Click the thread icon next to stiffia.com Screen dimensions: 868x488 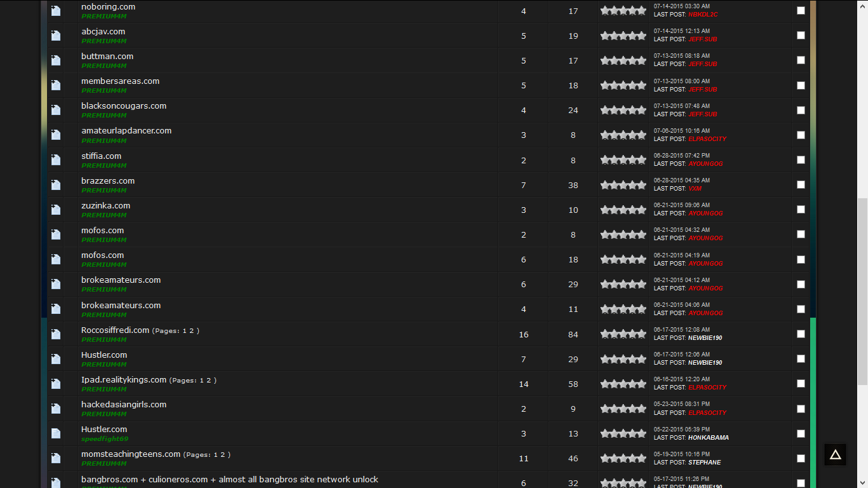pyautogui.click(x=56, y=160)
